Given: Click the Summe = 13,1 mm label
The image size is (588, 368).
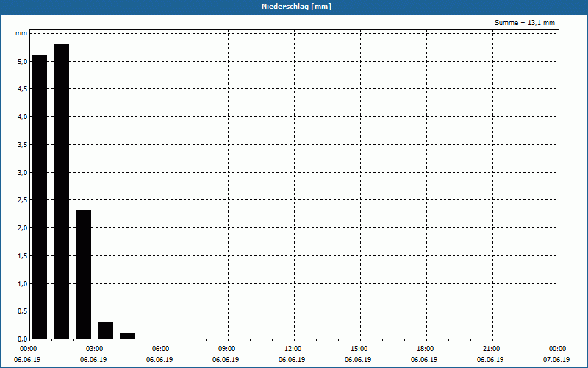Looking at the screenshot, I should tap(525, 23).
